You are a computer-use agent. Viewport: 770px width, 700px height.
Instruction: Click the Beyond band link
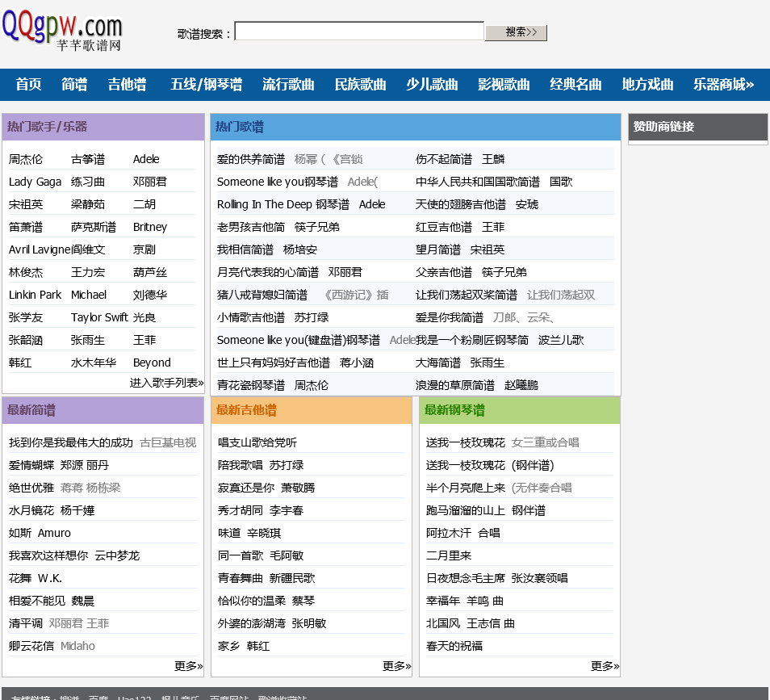click(x=152, y=363)
